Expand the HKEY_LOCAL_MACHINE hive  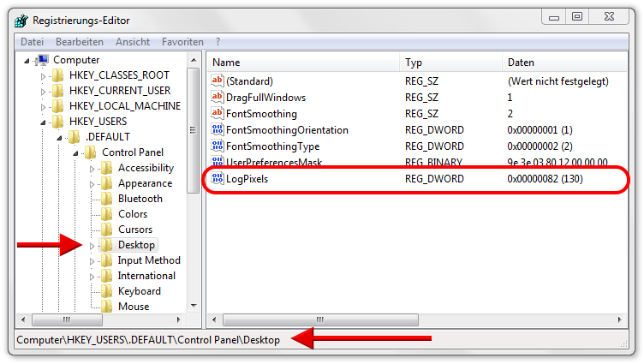(44, 106)
